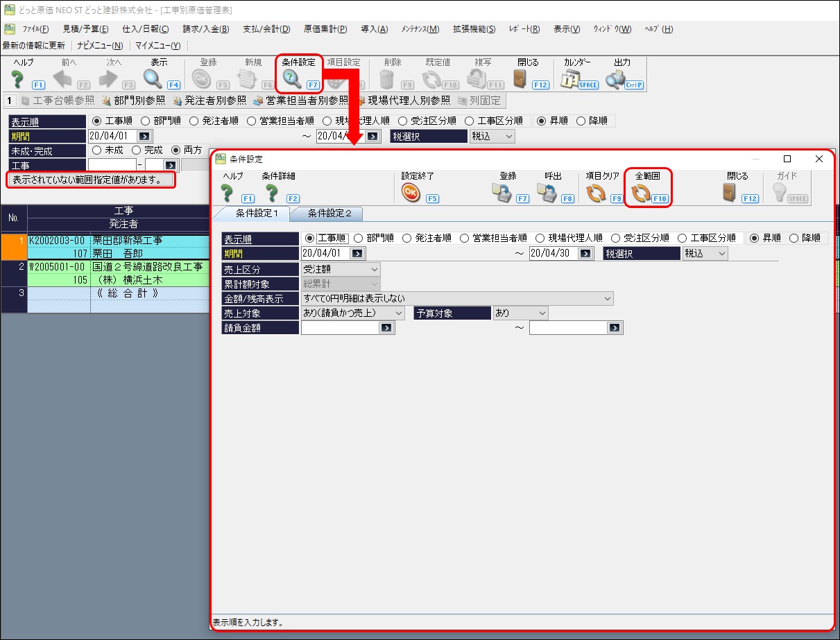Expand the 金額/残高表示 dropdown
840x640 pixels.
click(457, 298)
